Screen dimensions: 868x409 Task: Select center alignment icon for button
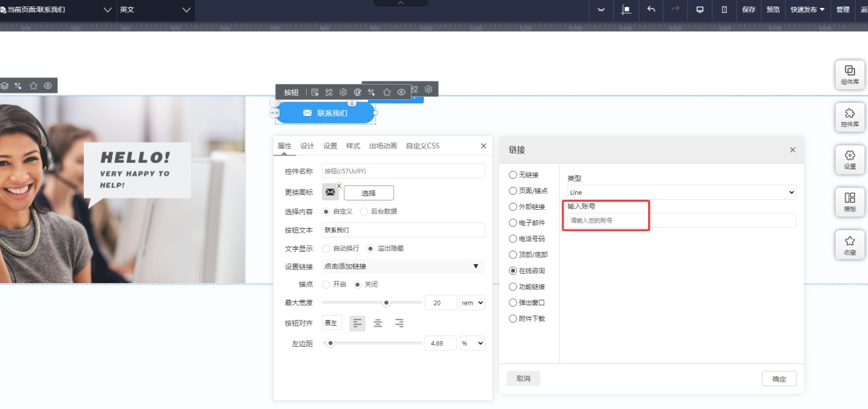coord(378,323)
